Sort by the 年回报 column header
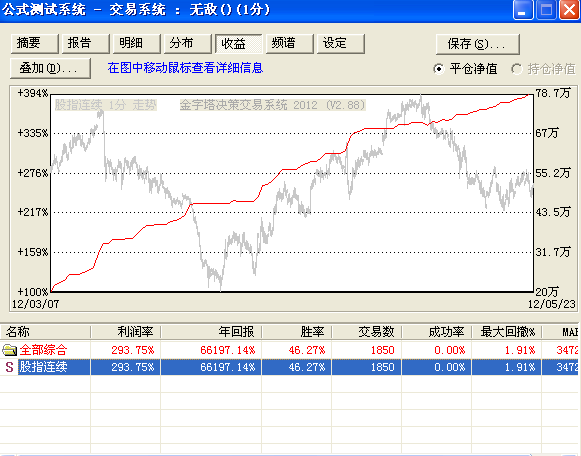Screen dimensions: 581x456 click(211, 332)
